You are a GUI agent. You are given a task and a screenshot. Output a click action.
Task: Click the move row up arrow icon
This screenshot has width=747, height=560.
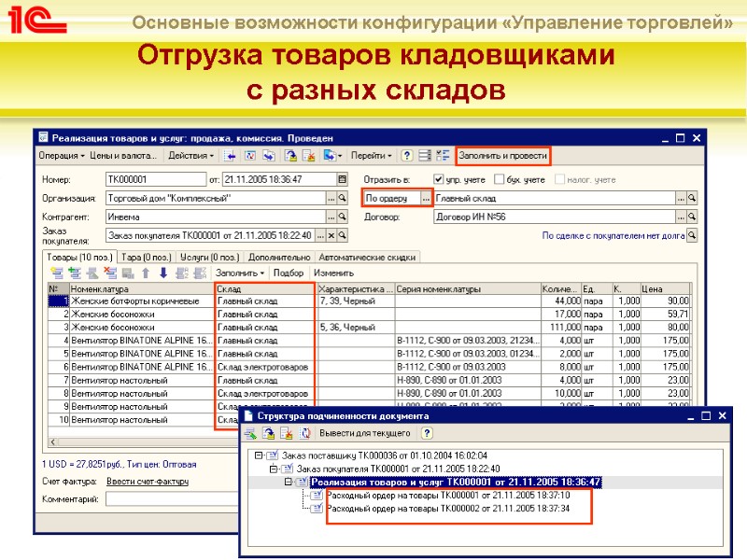tap(144, 273)
